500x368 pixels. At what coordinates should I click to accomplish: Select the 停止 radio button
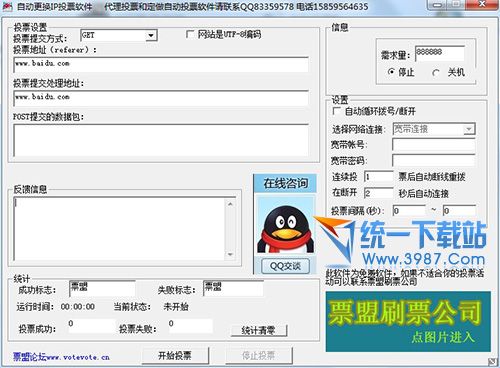pos(391,72)
